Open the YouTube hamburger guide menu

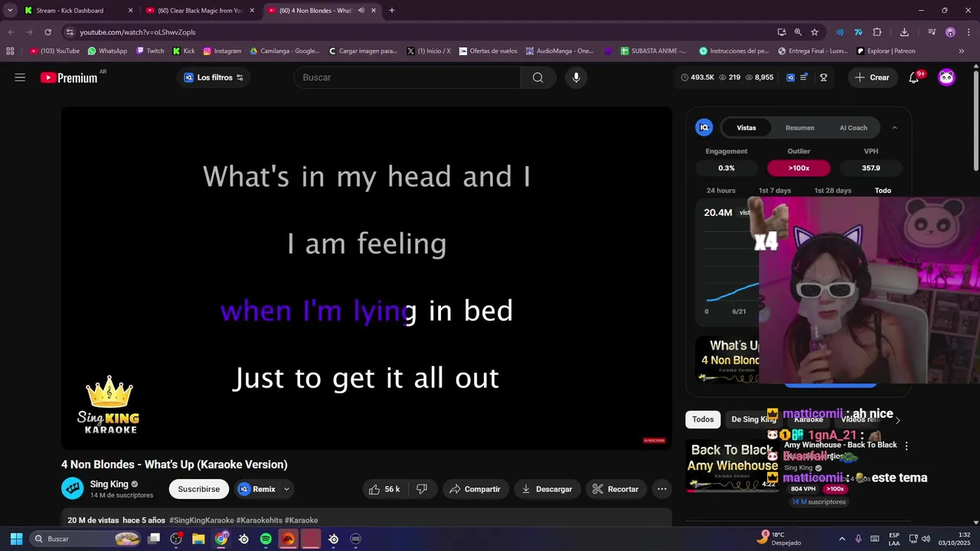(x=20, y=77)
